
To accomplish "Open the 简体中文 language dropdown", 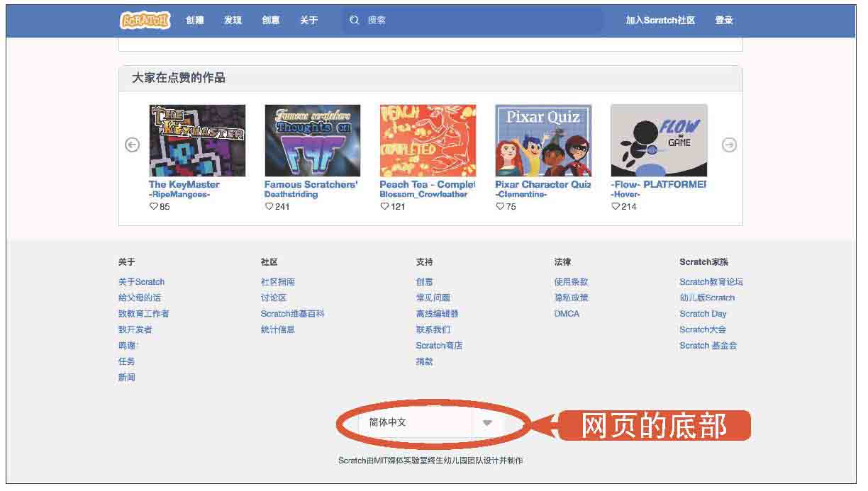I will click(x=431, y=422).
